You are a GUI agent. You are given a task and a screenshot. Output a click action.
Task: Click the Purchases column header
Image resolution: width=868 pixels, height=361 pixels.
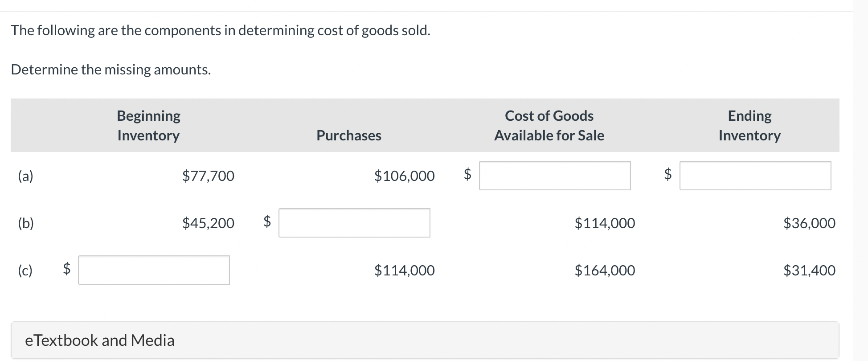348,135
